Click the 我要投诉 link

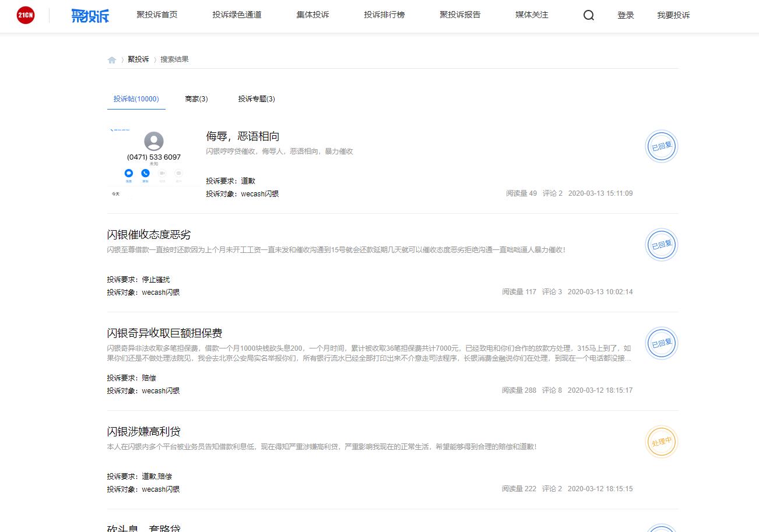tap(673, 16)
